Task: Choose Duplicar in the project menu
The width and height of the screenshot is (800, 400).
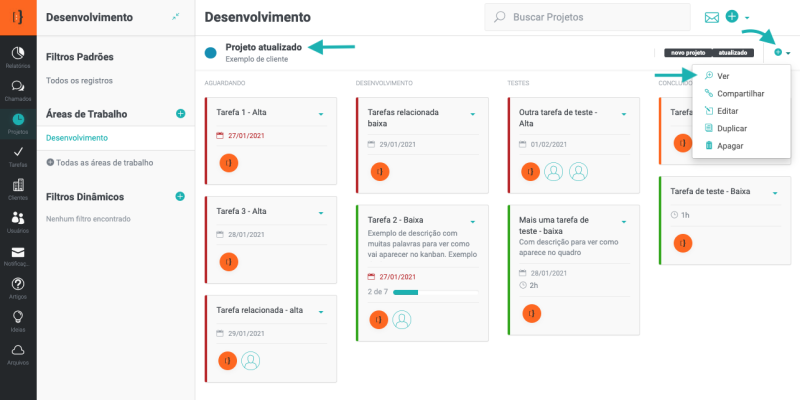Action: pyautogui.click(x=732, y=128)
